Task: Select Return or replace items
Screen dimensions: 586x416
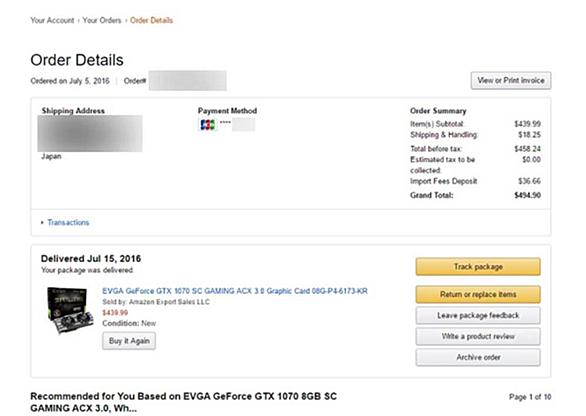Action: 478,295
